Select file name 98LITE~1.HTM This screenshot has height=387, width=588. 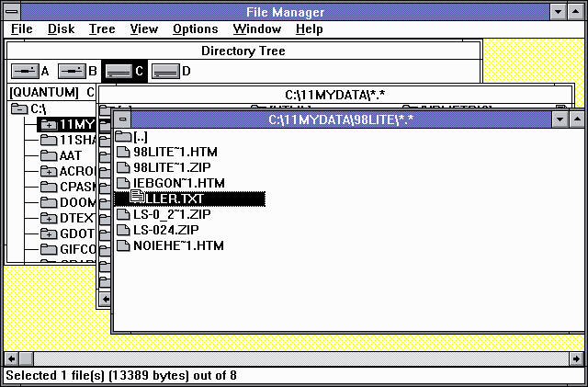(175, 152)
